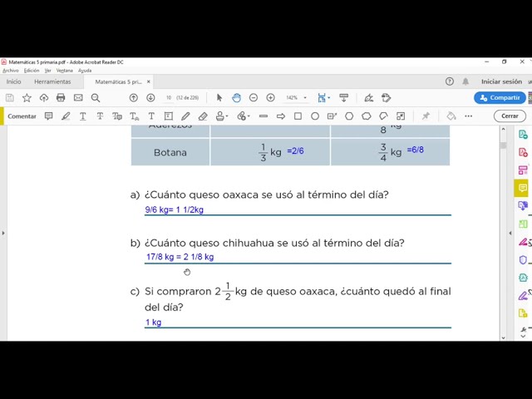
Task: Select the underline text tool
Action: [x=83, y=116]
